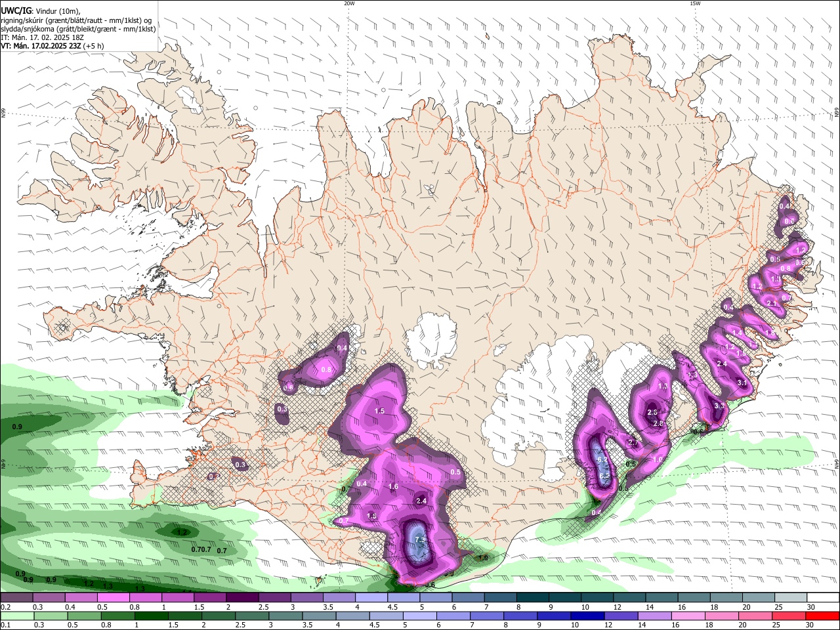Choose the lavender 4 swatch, upper legend row
Viewport: 840px width, 630px height.
pyautogui.click(x=370, y=598)
